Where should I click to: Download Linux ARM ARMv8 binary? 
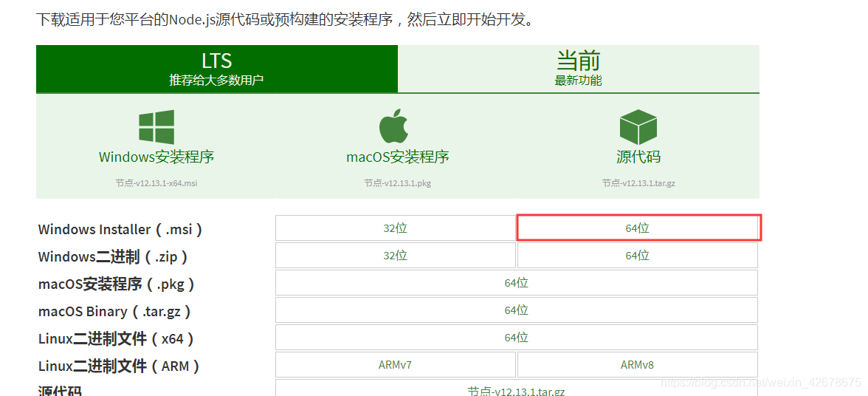click(637, 364)
